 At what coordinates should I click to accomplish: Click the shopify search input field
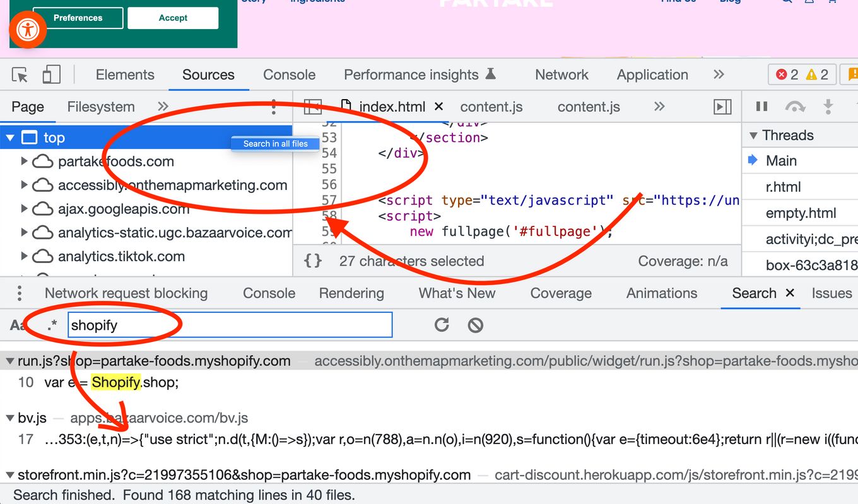[230, 325]
